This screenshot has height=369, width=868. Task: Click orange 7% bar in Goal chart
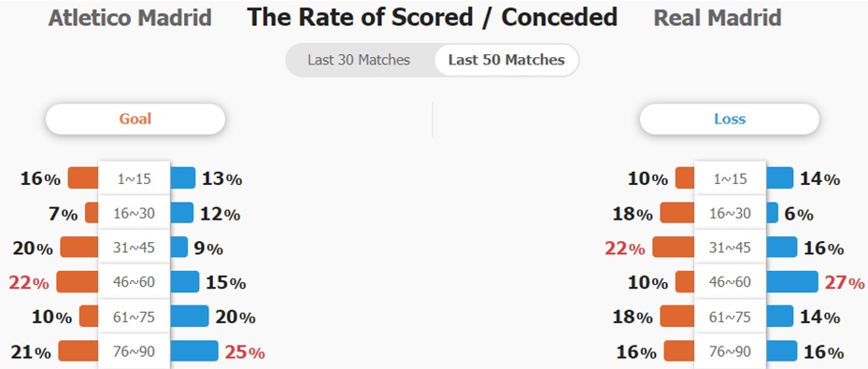tap(92, 212)
